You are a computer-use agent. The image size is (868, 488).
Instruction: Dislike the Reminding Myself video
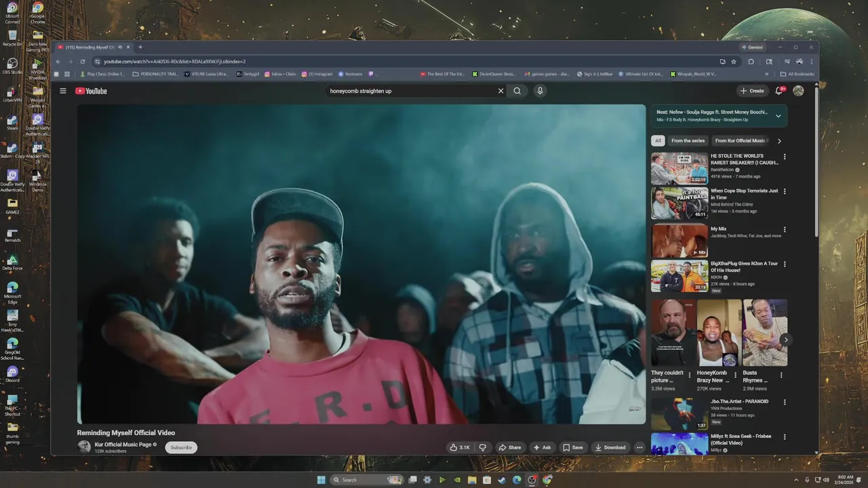click(x=483, y=447)
